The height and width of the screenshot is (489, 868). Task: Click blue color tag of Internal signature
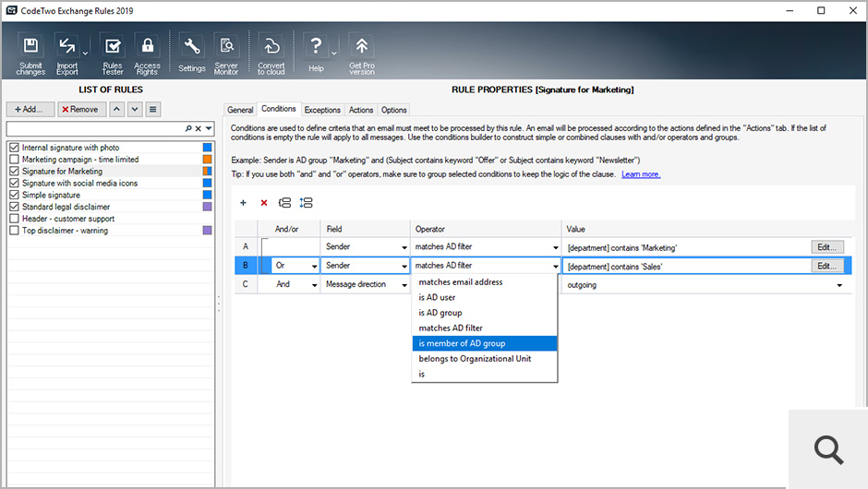tap(207, 148)
